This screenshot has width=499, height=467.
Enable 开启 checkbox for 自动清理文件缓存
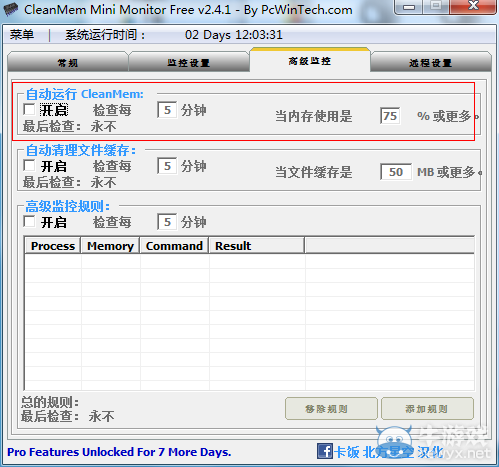click(x=29, y=165)
